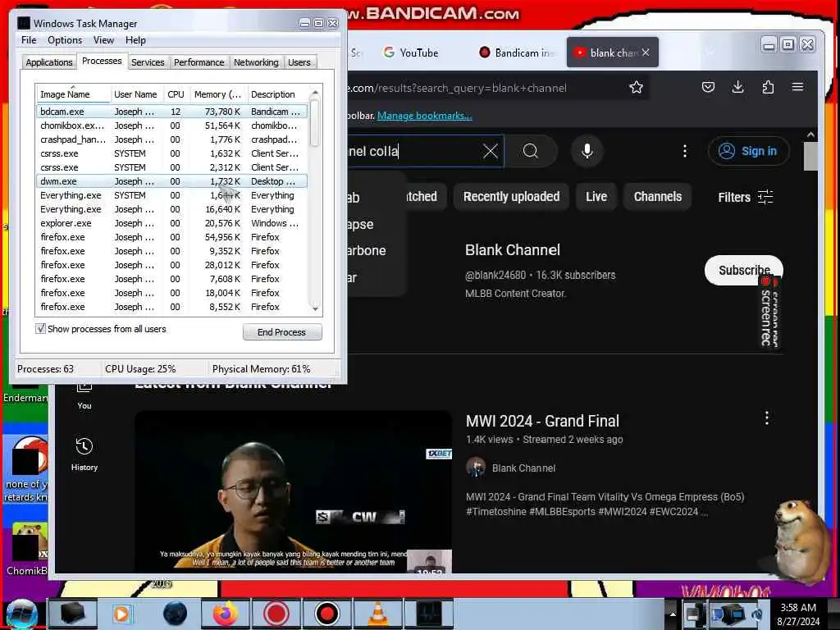Click YouTube magnifier search button

531,151
